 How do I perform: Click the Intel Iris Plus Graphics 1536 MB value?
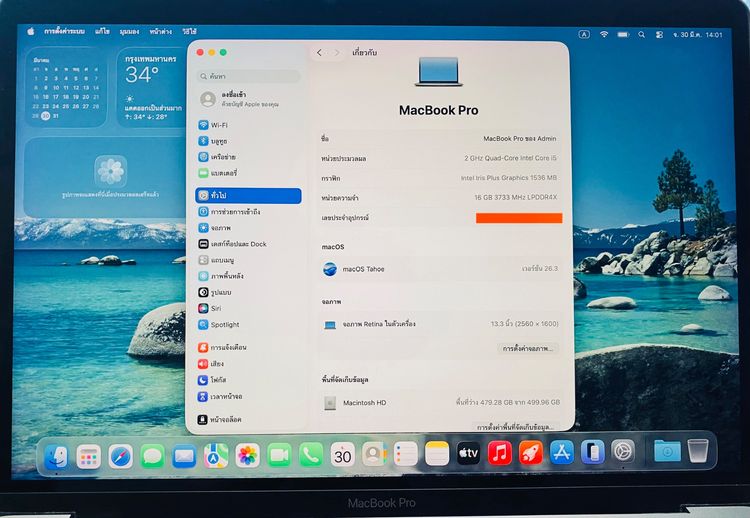point(509,178)
